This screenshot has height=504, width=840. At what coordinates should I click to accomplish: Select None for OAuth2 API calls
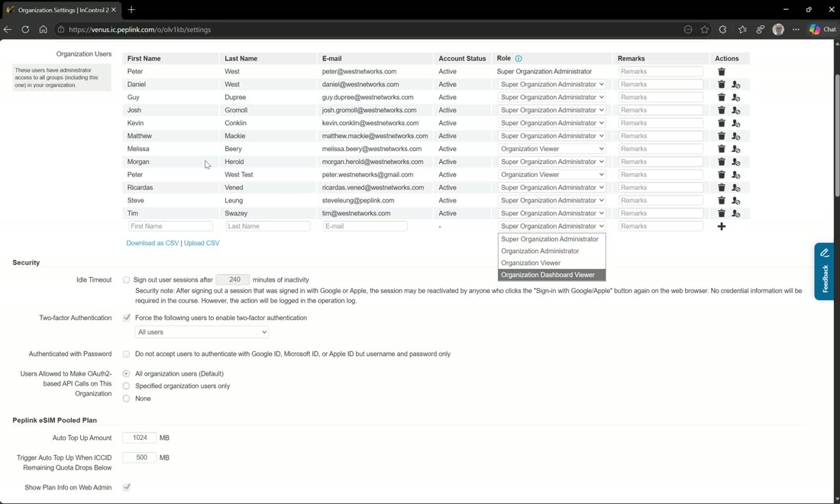[x=127, y=399]
